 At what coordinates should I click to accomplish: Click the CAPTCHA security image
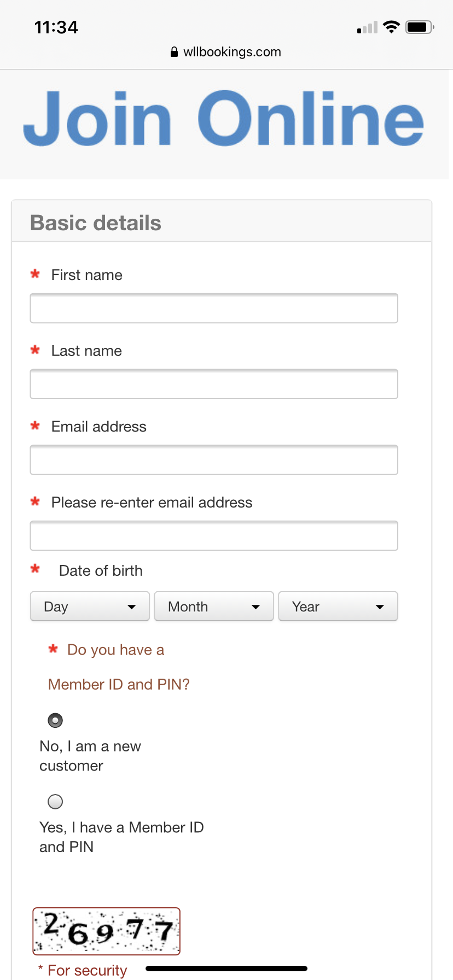106,931
